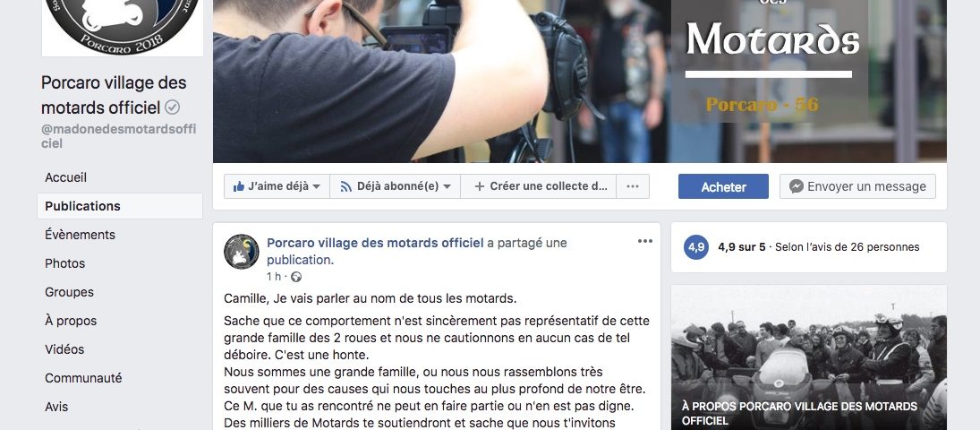Click the 4,9 rating badge

[x=695, y=247]
